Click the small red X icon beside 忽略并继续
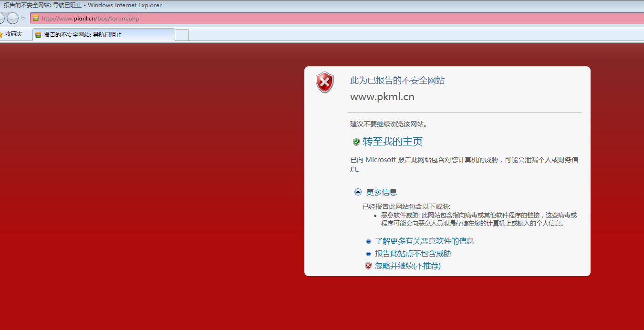Screen dimensions: 644x330 (368, 266)
